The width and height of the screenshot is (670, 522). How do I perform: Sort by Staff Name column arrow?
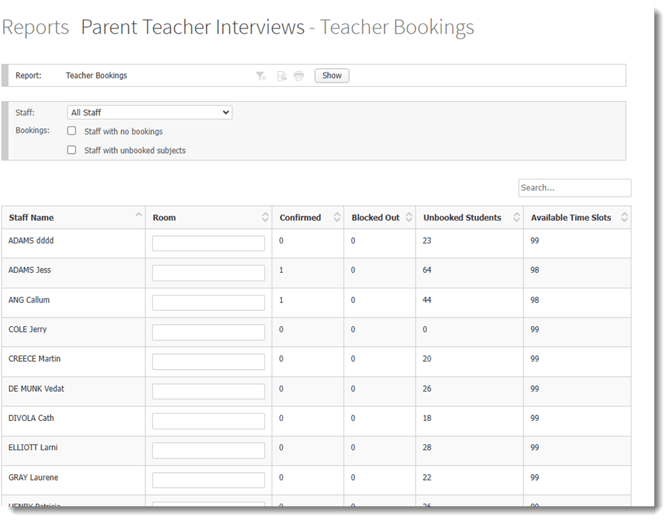pos(138,216)
